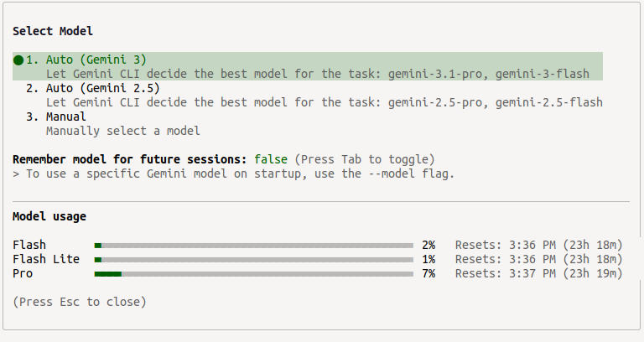Click the Pro usage progress bar
This screenshot has width=644, height=342.
tap(254, 274)
